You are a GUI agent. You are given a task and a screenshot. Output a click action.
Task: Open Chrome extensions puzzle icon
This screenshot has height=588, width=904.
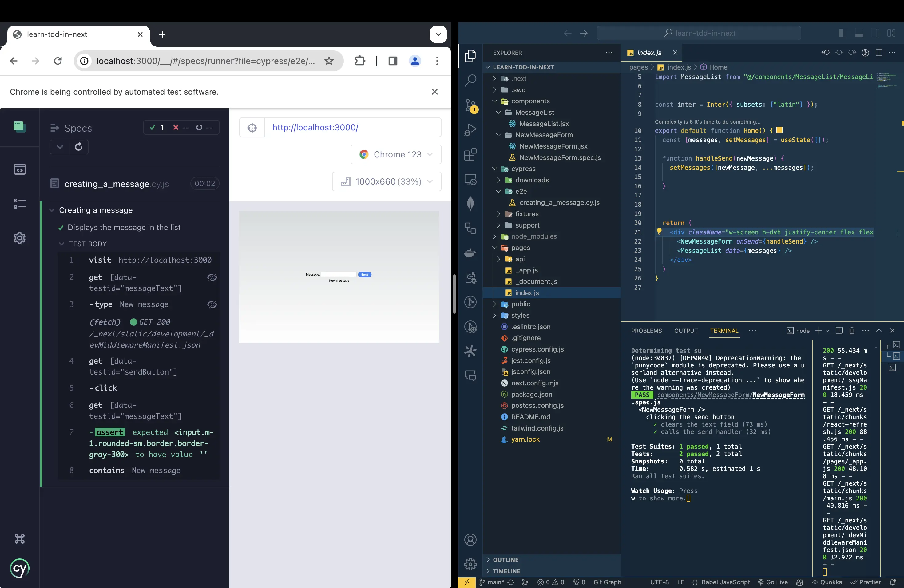(x=360, y=61)
